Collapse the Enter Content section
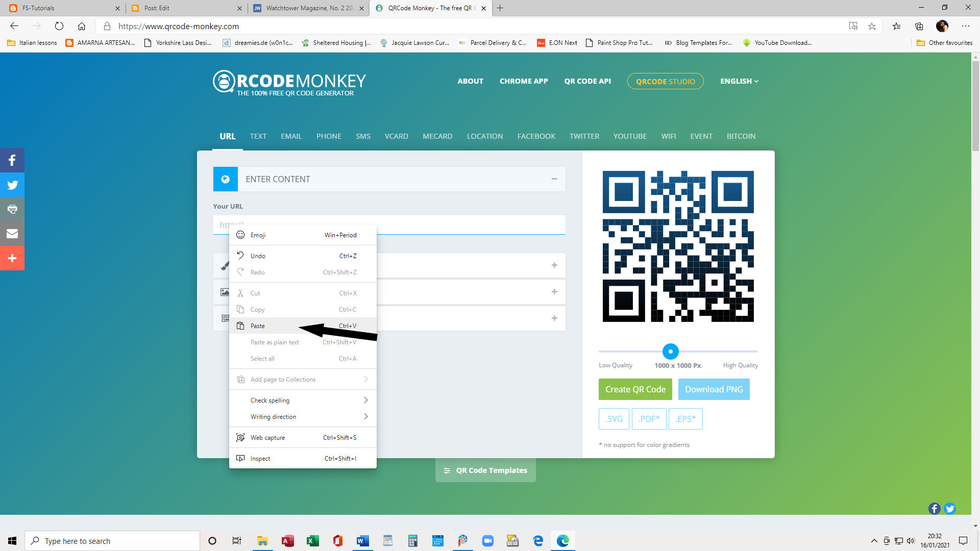 554,179
